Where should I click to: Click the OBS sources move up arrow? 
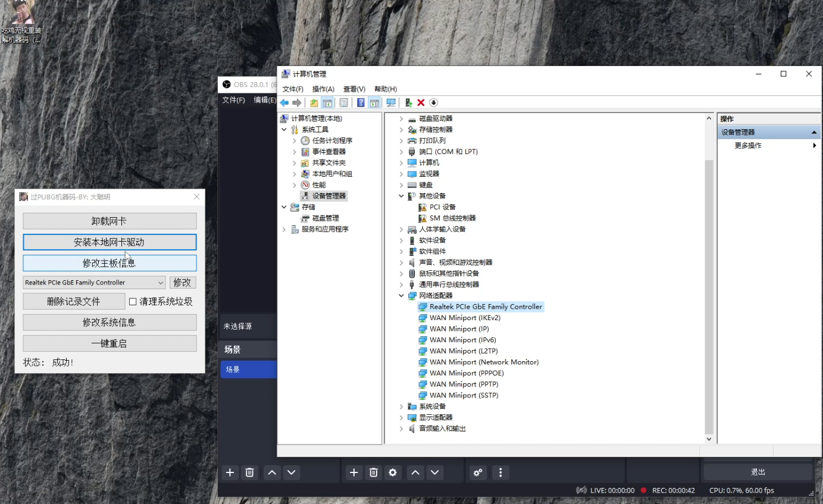pyautogui.click(x=415, y=472)
